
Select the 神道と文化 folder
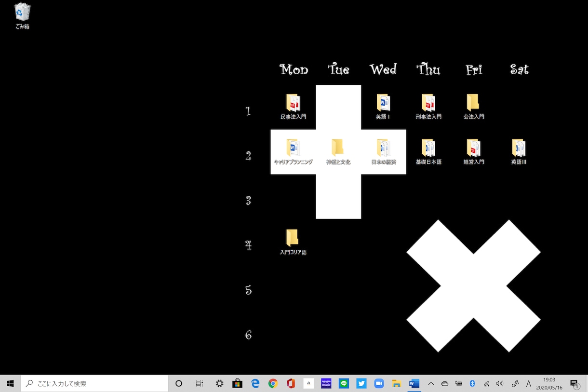(338, 152)
